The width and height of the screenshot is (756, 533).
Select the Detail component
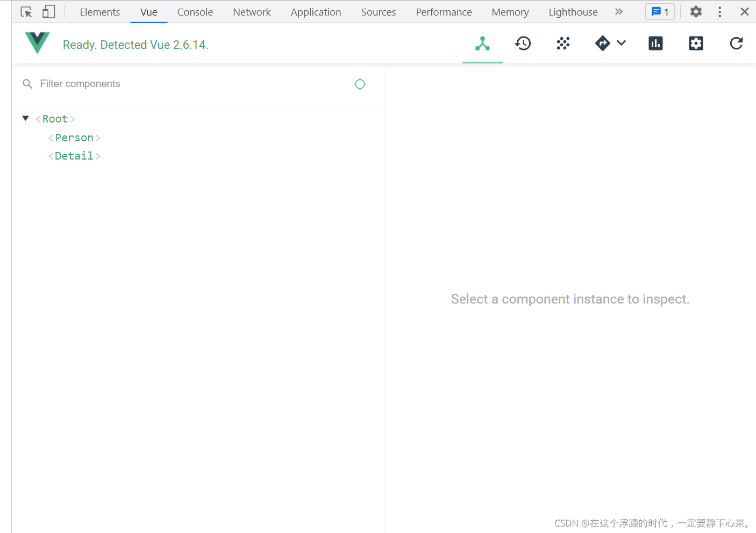74,156
